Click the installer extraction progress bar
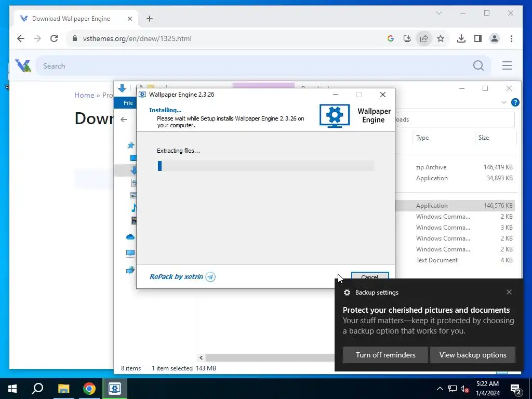This screenshot has width=532, height=399. click(265, 166)
